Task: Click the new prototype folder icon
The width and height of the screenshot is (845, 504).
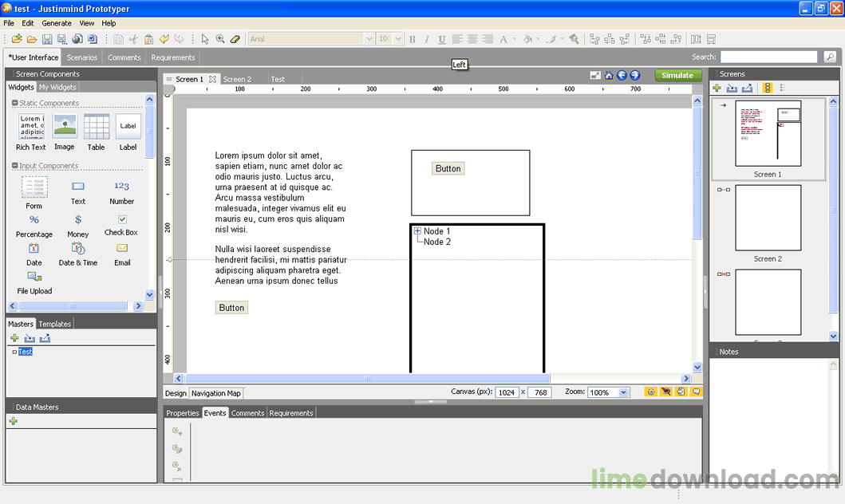Action: coord(17,39)
